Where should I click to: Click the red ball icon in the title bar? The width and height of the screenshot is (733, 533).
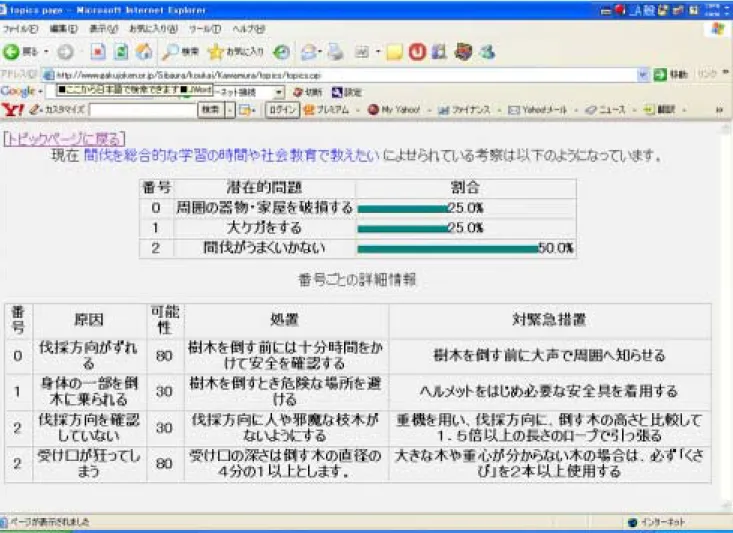click(620, 10)
